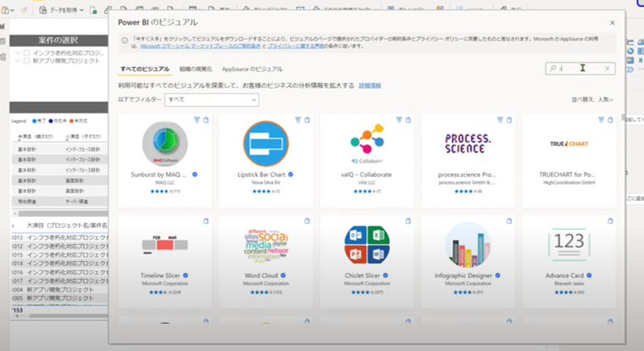Open the プライバシーに関する声明 link
Image resolution: width=644 pixels, height=351 pixels.
click(296, 46)
